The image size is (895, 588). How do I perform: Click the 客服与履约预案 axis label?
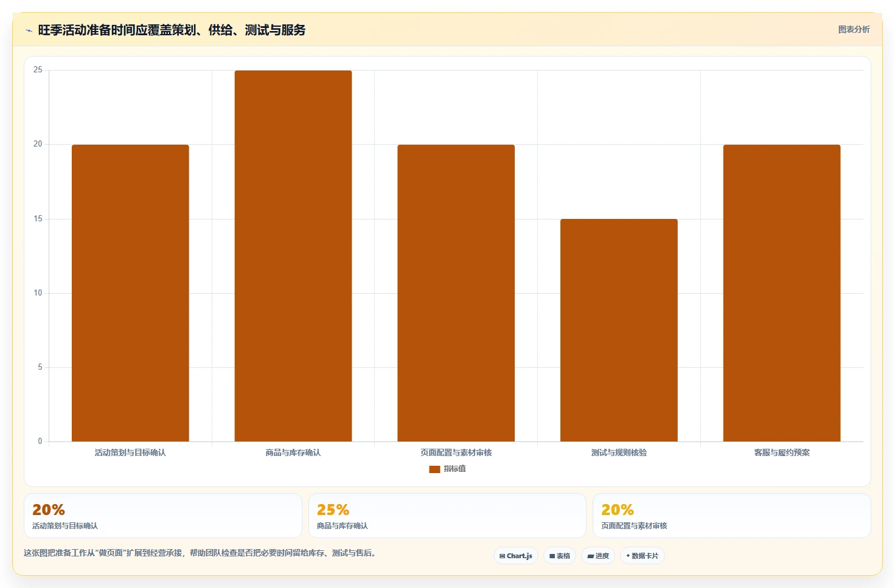[x=782, y=452]
